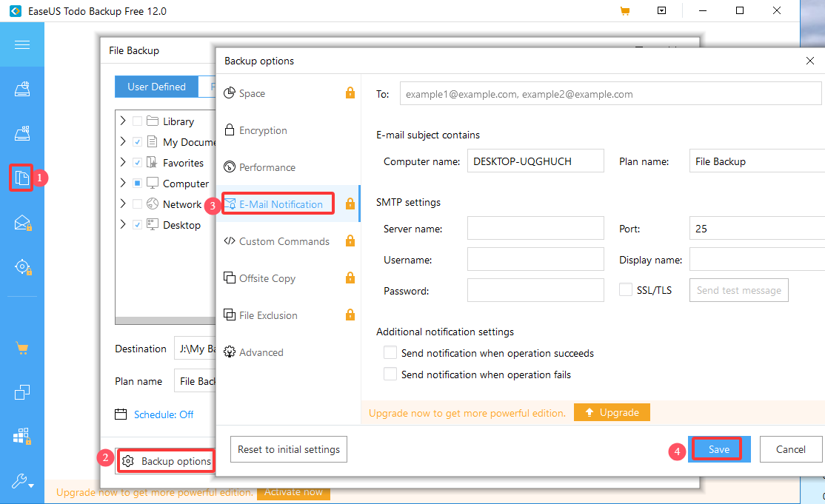The width and height of the screenshot is (825, 504).
Task: Open Backup options in File Backup window
Action: coord(167,461)
